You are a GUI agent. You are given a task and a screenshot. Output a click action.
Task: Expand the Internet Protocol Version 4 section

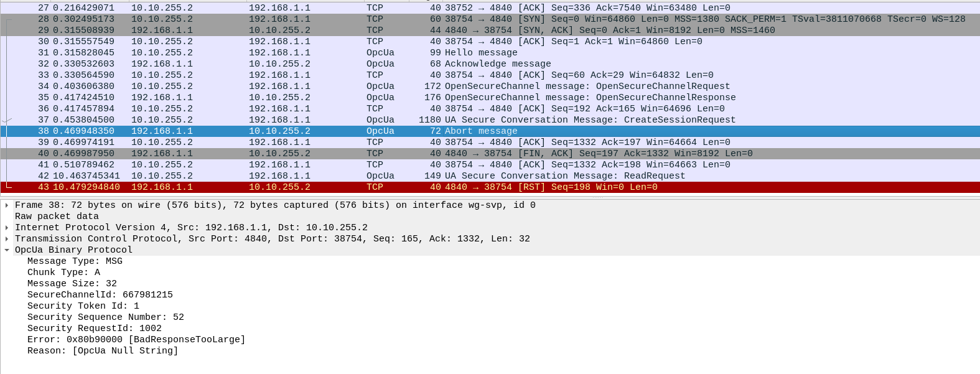7,228
